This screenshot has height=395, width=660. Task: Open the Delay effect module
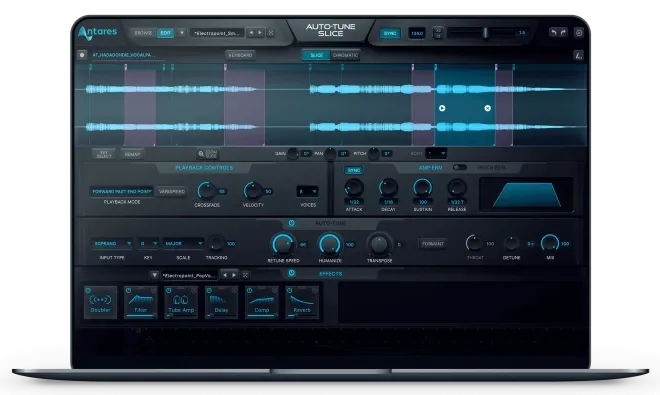[221, 302]
